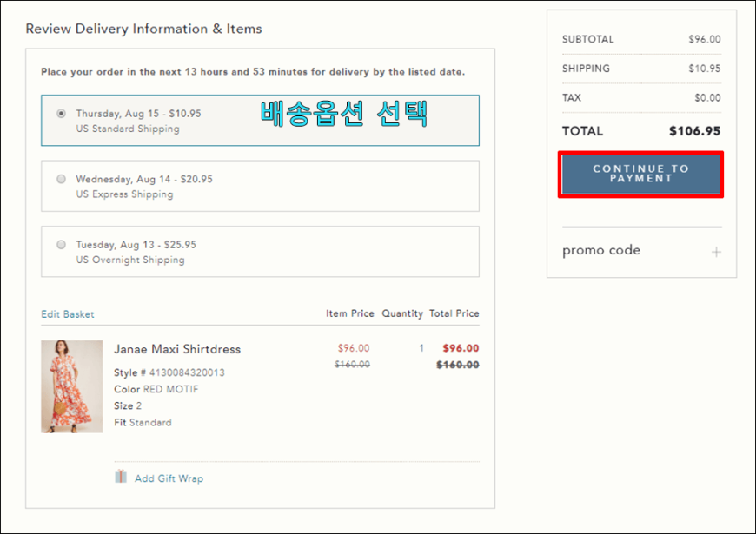Click Style number 4130084320013
Viewport: 756px width, 534px height.
point(169,372)
